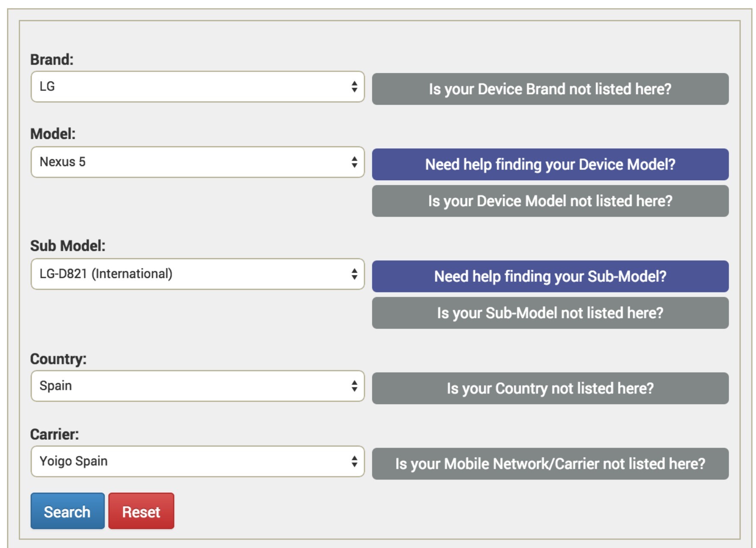Expand the Sub Model dropdown LG-D821 (International)
Viewport: 756px width, 548px height.
point(197,274)
